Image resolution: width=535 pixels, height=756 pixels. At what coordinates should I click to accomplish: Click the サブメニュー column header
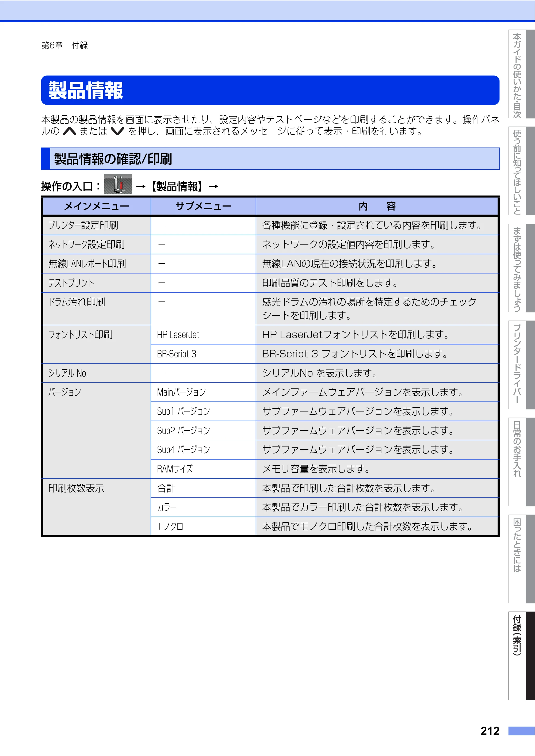click(203, 206)
